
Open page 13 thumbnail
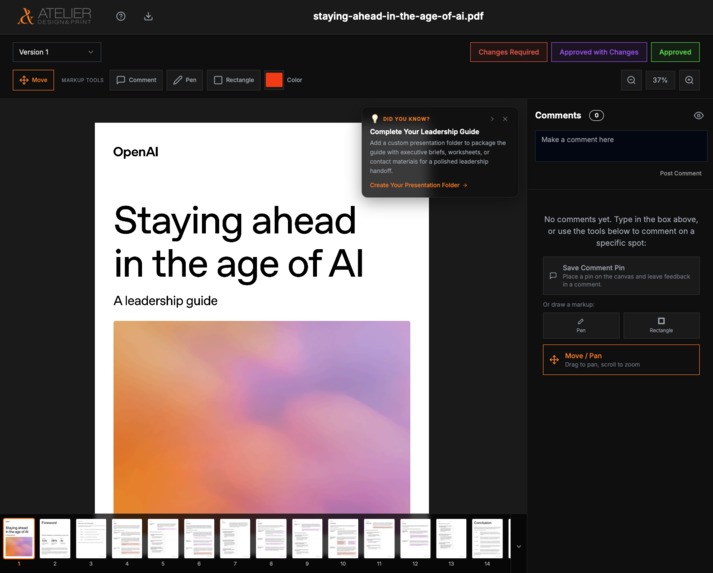pos(451,539)
